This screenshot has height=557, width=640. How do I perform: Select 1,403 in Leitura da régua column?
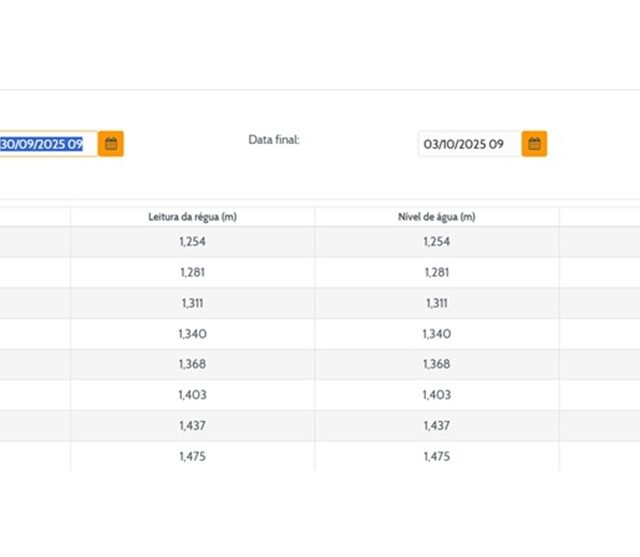pos(192,395)
